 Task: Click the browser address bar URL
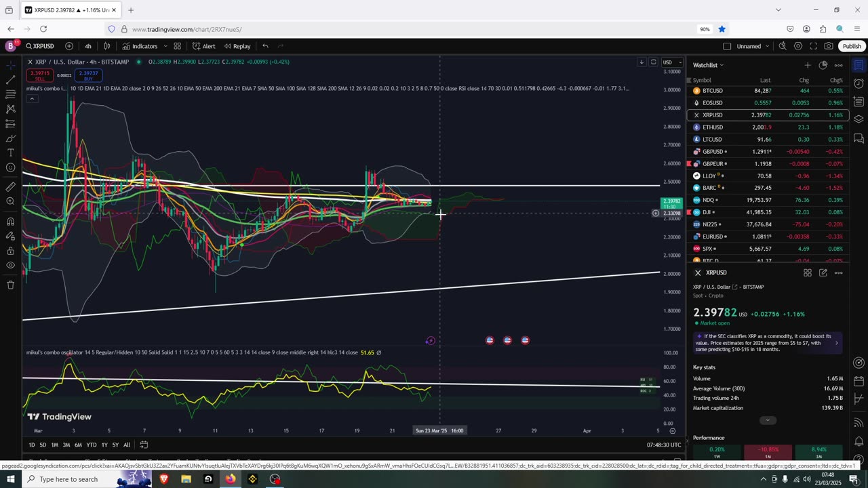186,29
